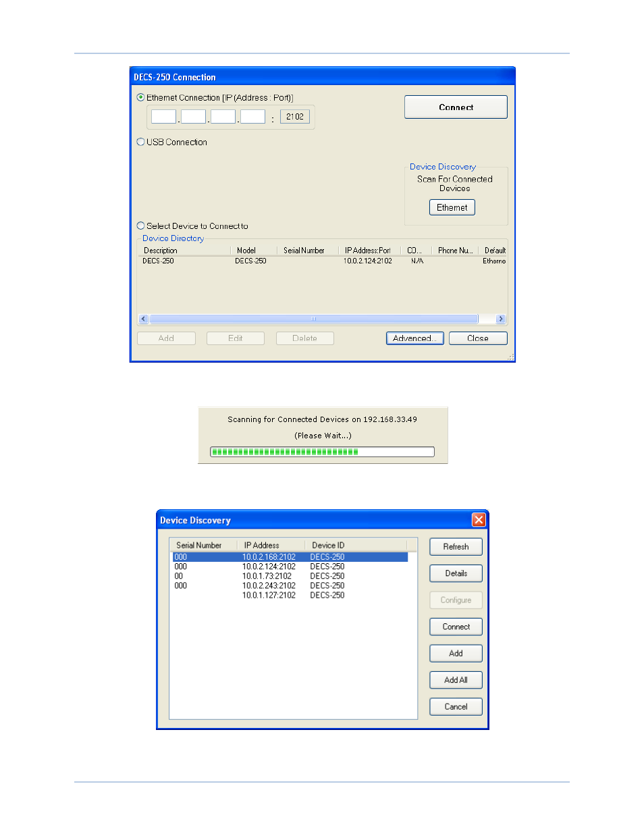
Task: Select the Ethernet Connection radio button
Action: (x=140, y=97)
